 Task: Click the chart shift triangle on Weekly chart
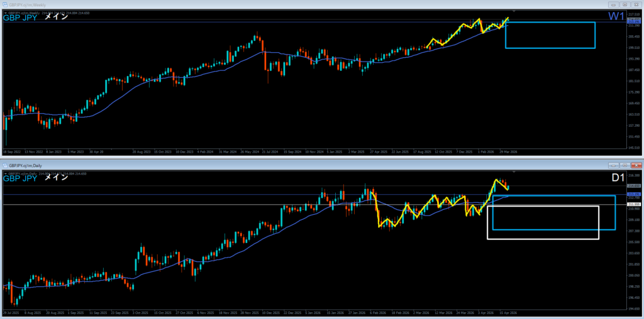click(514, 11)
